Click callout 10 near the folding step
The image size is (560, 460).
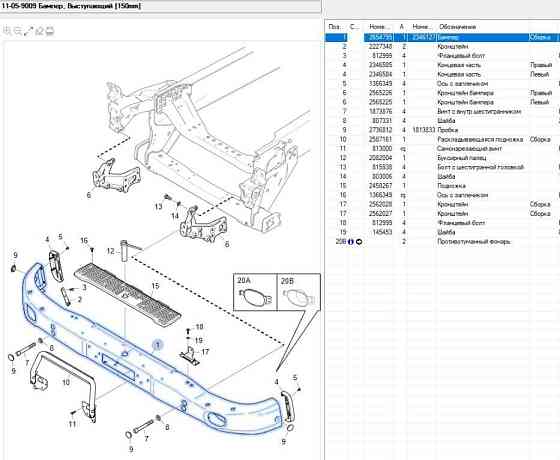(66, 382)
